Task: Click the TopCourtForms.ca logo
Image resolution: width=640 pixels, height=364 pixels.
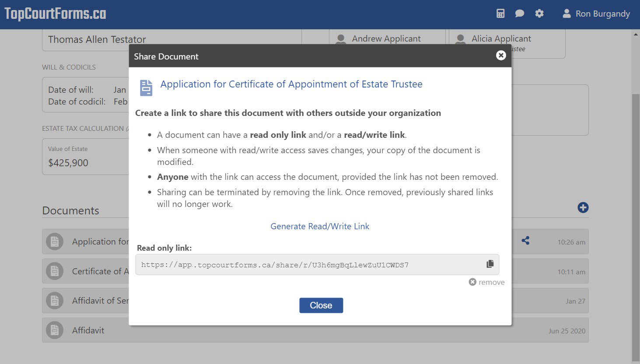Action: coord(55,14)
